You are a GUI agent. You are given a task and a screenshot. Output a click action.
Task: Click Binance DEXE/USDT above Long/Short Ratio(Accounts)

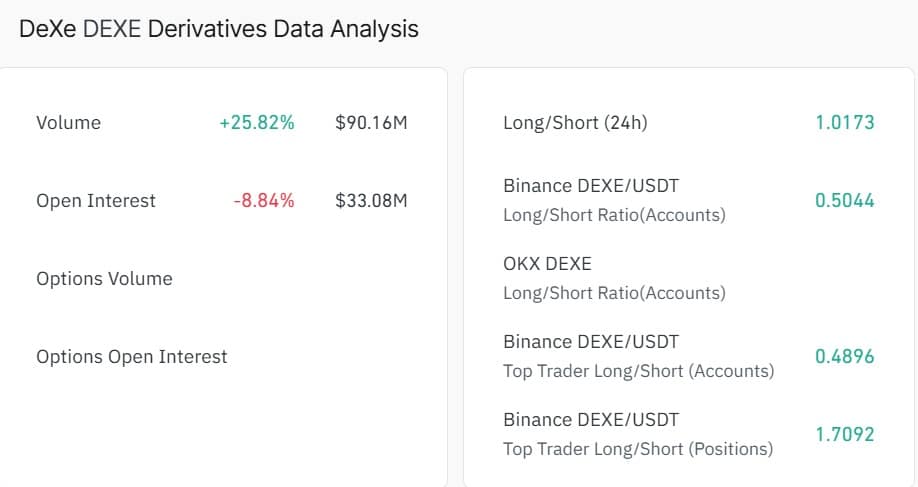point(591,186)
